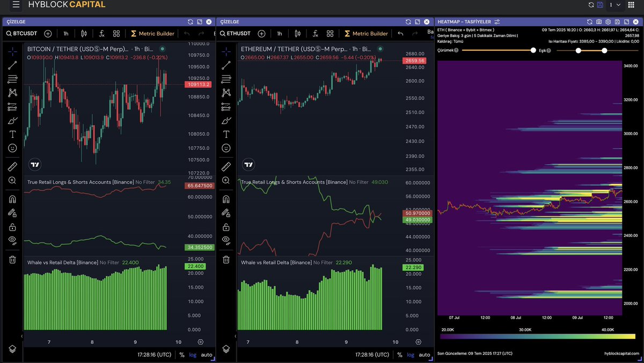Expand the BTCUSDT chart panel to fullscreen
This screenshot has height=363, width=644.
click(200, 21)
